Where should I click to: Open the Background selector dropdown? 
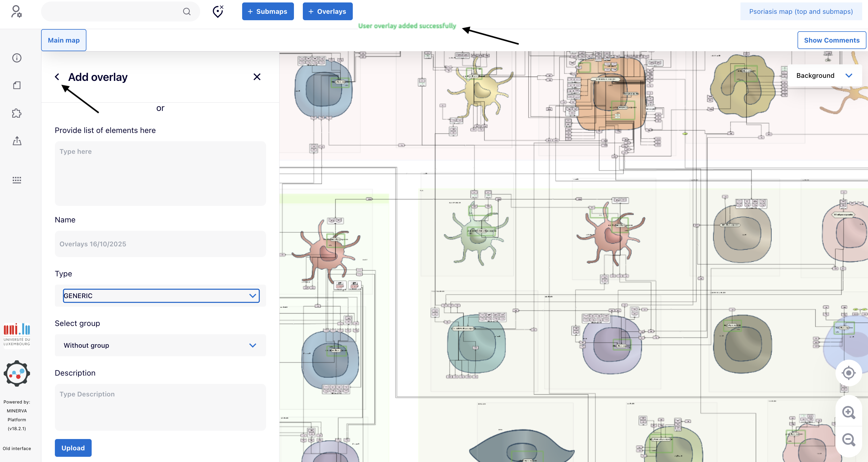click(824, 75)
